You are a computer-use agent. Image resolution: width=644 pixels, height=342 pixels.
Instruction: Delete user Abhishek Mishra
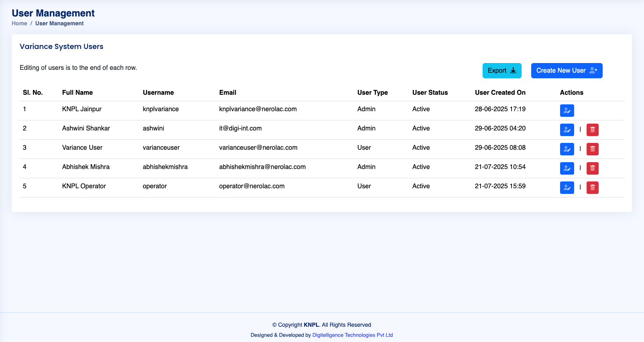[x=593, y=168]
